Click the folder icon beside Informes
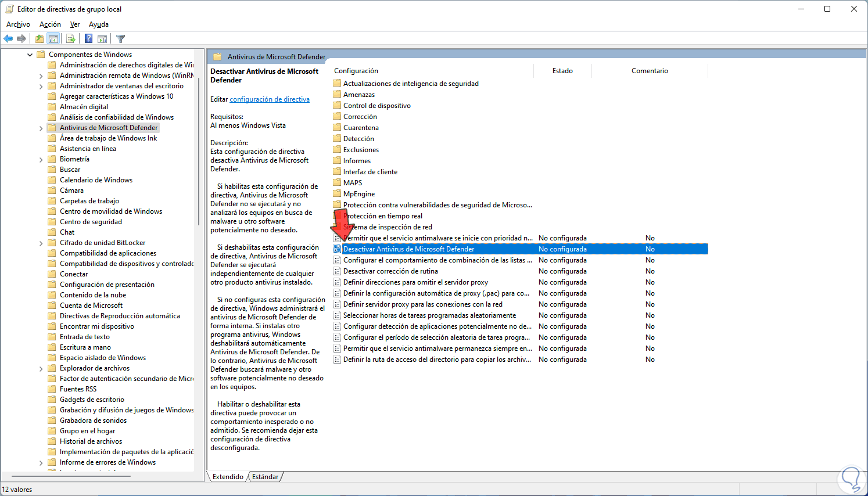This screenshot has width=868, height=496. pyautogui.click(x=337, y=161)
